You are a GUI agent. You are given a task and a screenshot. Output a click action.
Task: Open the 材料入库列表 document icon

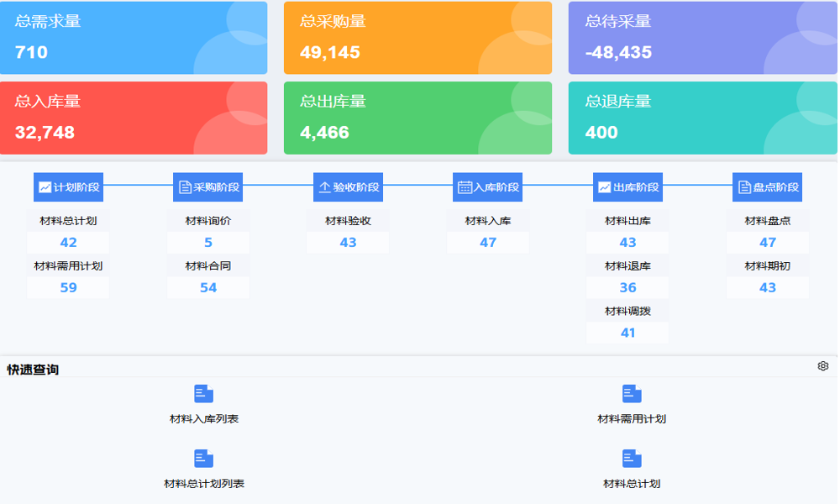[203, 394]
